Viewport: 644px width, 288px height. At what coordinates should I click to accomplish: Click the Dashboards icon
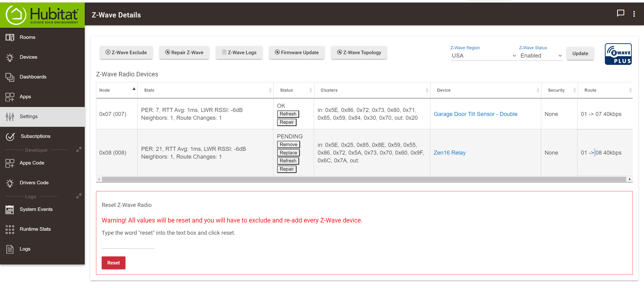pos(10,77)
